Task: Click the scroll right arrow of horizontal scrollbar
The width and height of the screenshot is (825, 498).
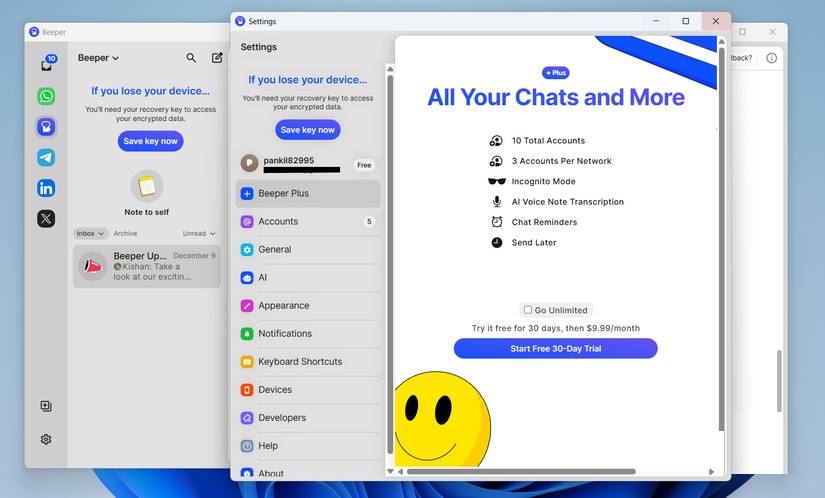Action: 711,472
